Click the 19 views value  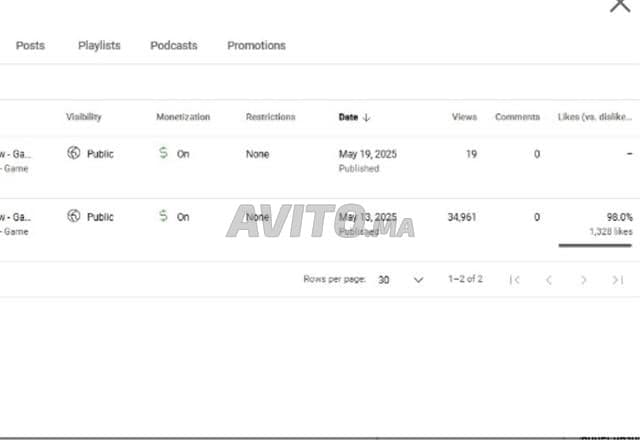(x=471, y=154)
